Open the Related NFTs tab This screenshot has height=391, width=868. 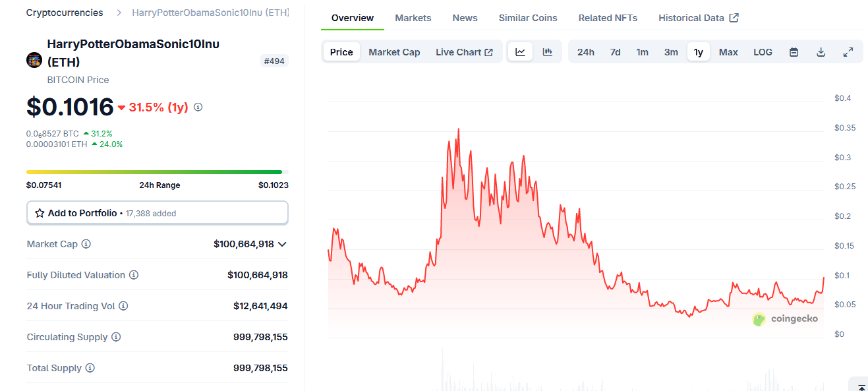coord(608,18)
